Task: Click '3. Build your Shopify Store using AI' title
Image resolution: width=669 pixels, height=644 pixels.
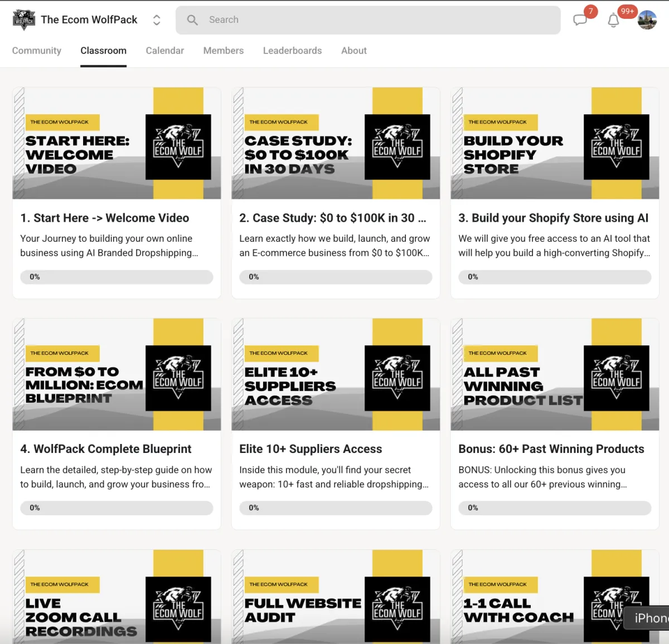Action: (554, 218)
